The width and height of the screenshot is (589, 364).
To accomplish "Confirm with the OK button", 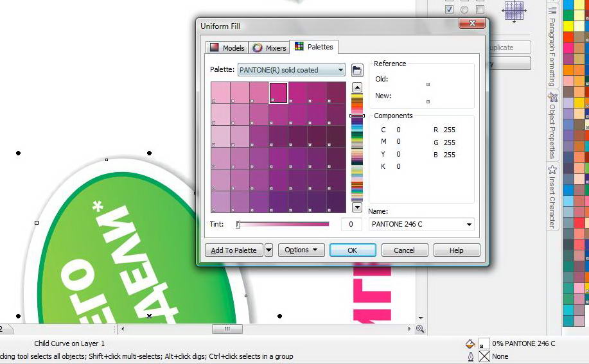I will pyautogui.click(x=353, y=250).
